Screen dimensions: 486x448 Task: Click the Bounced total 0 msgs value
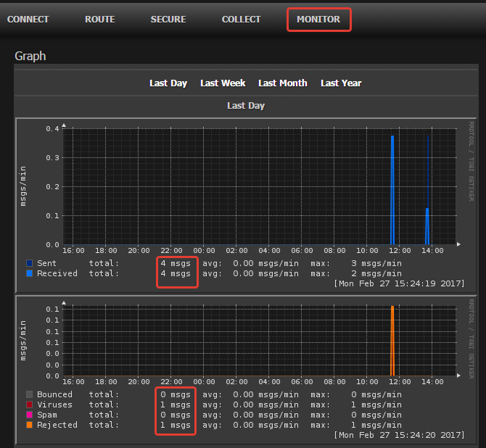[176, 394]
